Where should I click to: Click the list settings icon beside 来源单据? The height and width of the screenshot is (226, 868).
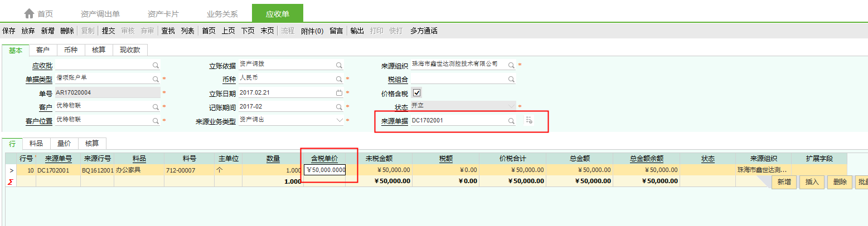528,120
